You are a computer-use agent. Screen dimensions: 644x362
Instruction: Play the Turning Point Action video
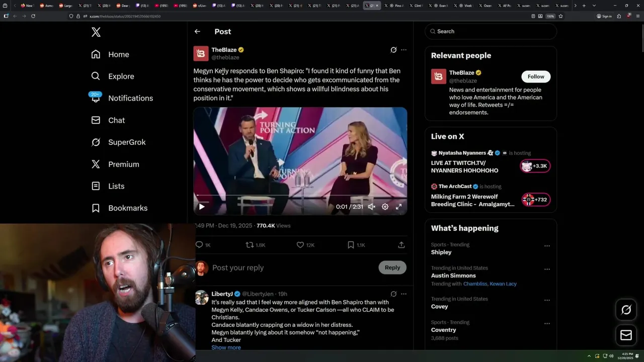pos(202,207)
